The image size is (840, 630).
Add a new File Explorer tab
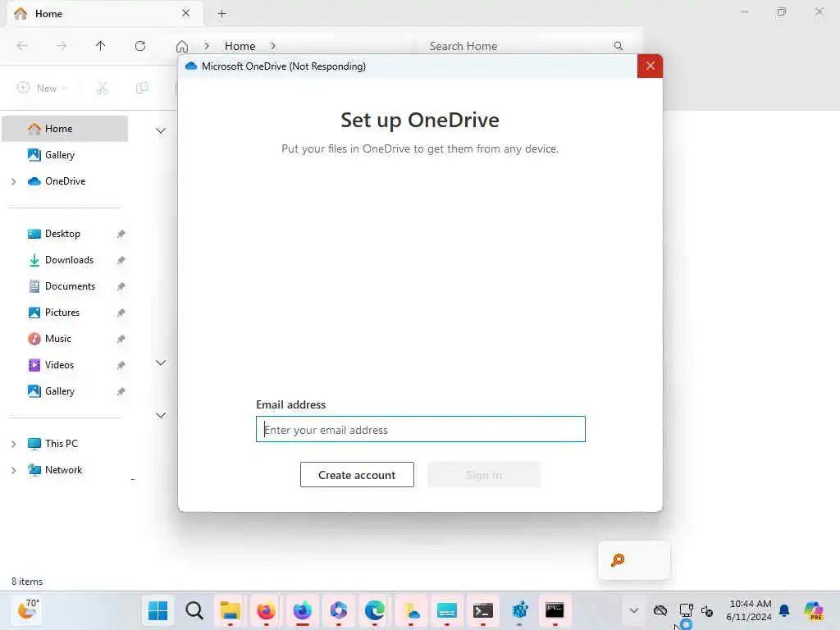(x=221, y=14)
